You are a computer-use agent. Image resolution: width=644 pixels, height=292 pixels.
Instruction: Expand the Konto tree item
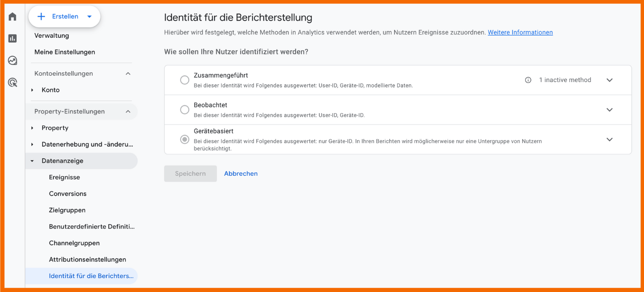click(x=32, y=90)
